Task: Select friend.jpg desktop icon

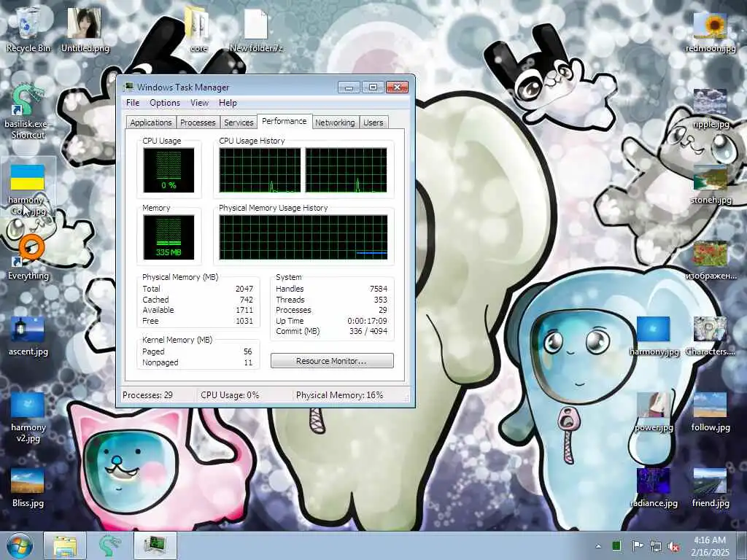Action: pos(711,487)
